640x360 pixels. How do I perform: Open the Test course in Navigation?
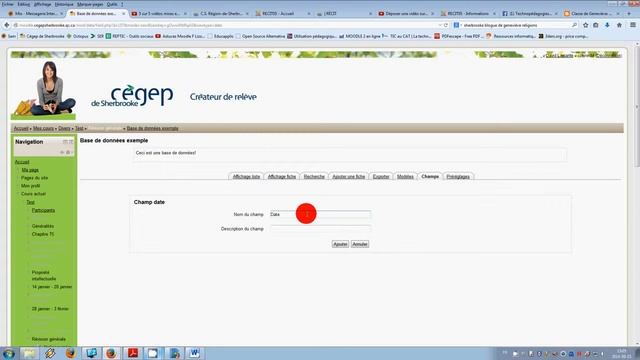coord(31,202)
